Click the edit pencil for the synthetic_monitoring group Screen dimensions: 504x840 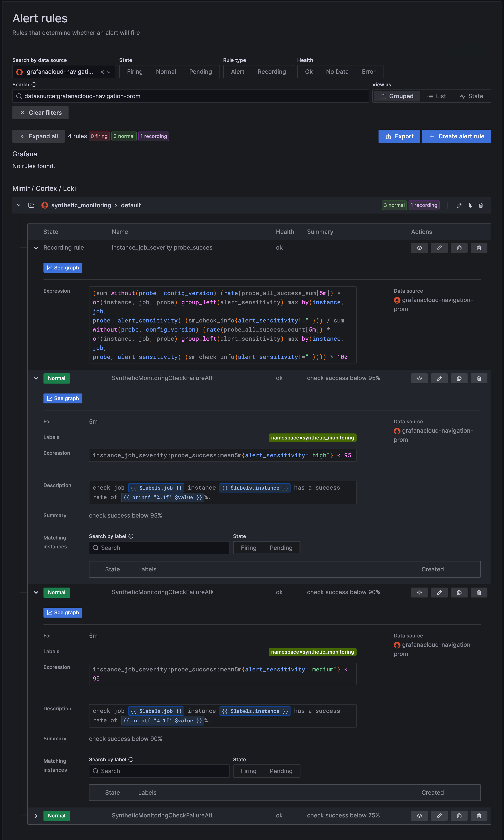[459, 205]
